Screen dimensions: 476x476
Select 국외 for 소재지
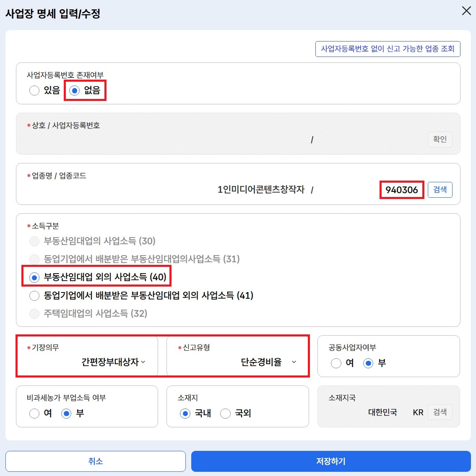click(x=225, y=414)
